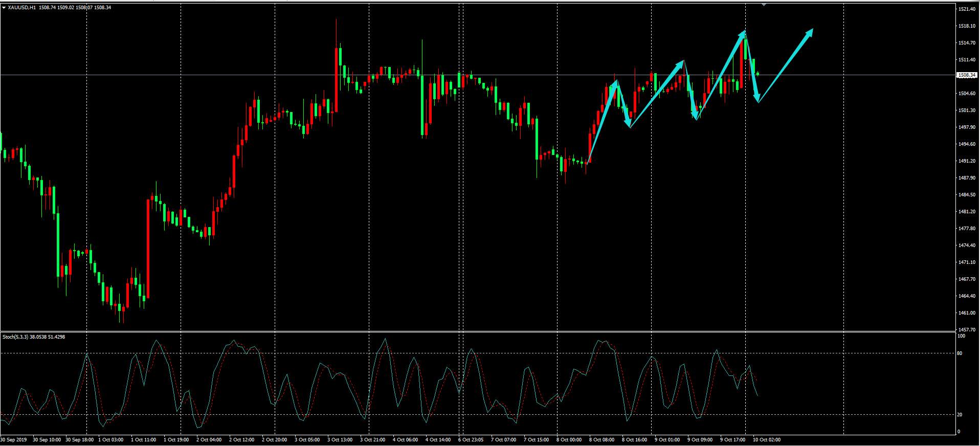Click time axis label 1 Oct 19:00

tap(176, 440)
